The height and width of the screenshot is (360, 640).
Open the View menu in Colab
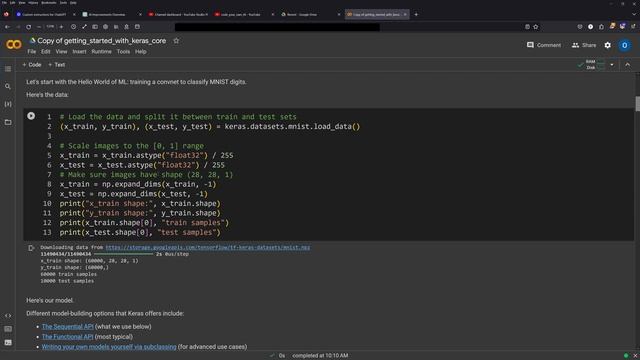[x=61, y=52]
